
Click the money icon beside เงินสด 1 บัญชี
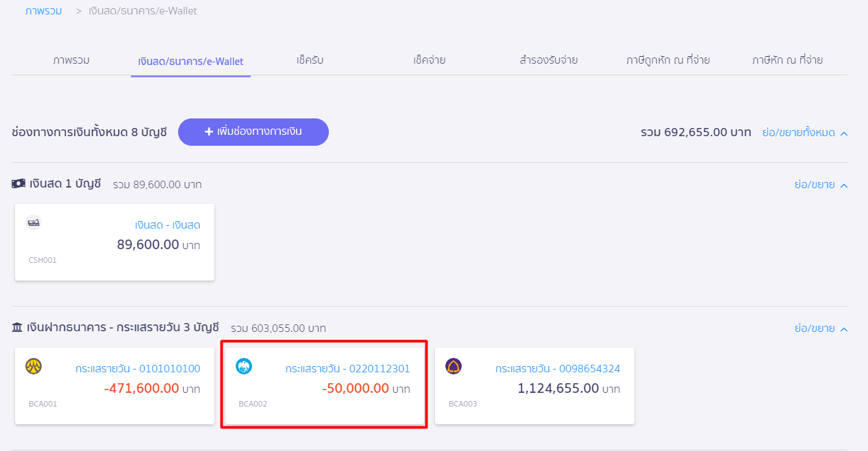18,184
